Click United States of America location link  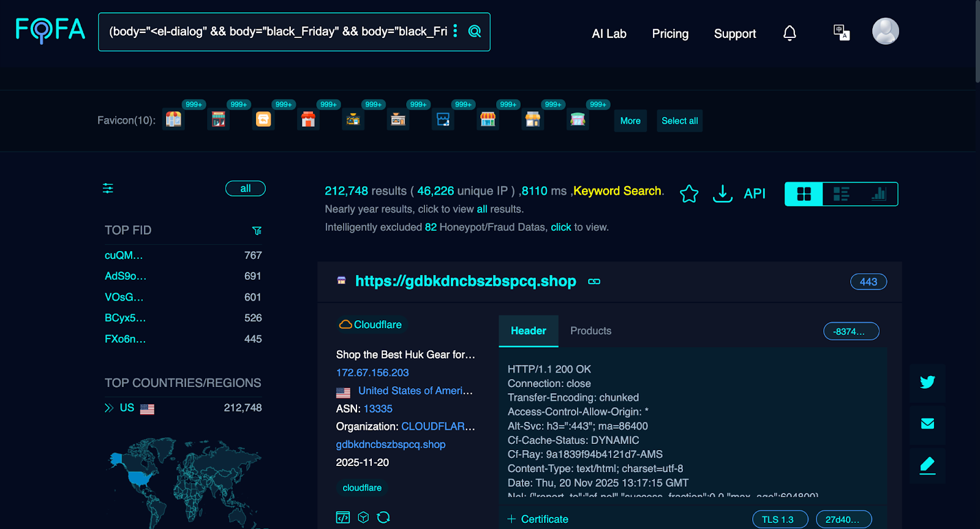tap(415, 391)
